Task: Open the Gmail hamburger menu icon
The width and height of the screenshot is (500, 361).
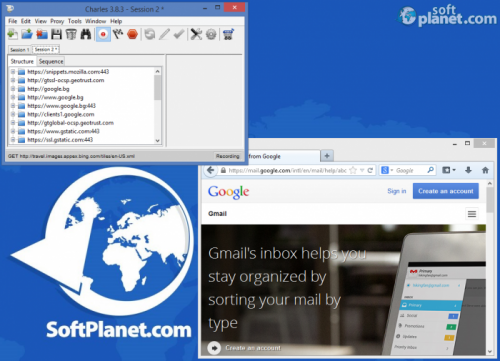Action: click(x=472, y=214)
